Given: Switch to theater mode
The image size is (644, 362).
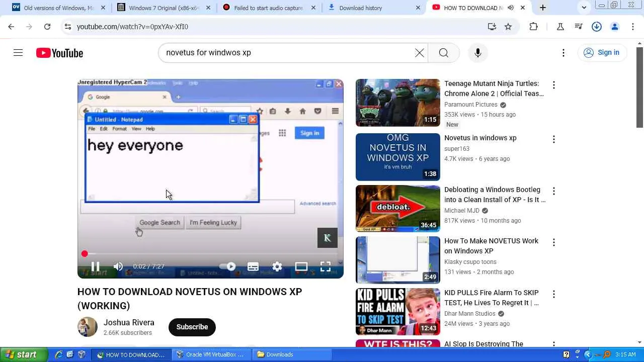Looking at the screenshot, I should tap(301, 266).
